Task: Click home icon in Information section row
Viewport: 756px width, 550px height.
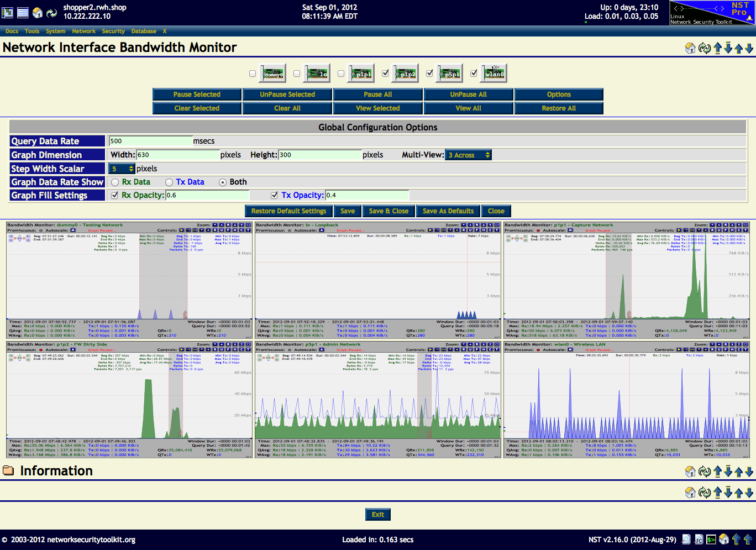Action: point(690,472)
